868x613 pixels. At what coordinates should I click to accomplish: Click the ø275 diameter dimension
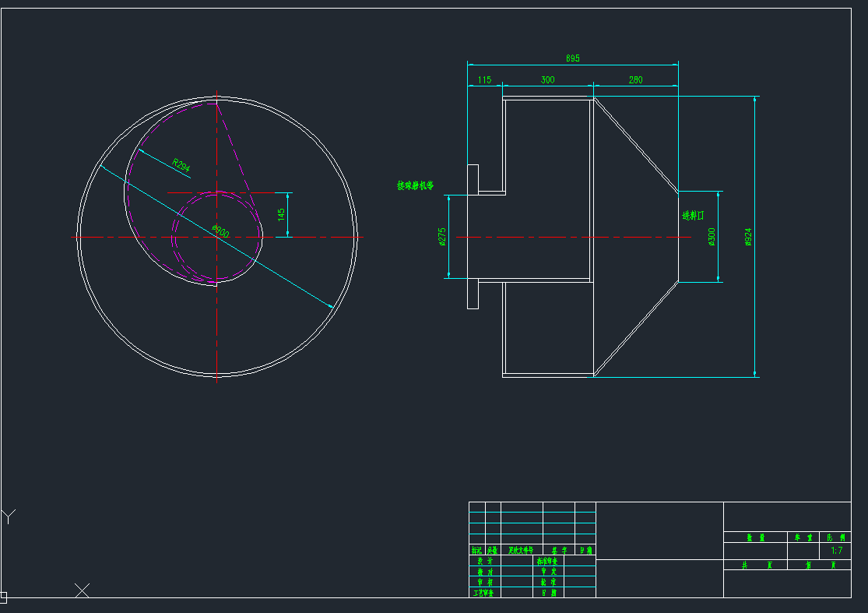442,237
